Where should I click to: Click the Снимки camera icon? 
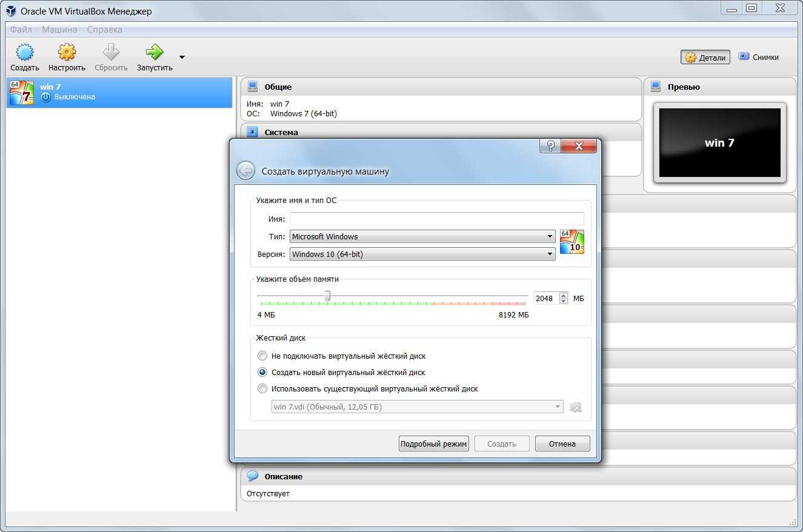[x=744, y=56]
